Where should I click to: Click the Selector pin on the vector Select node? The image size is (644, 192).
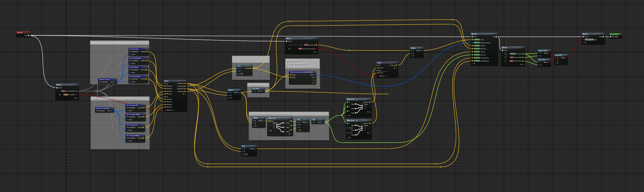pyautogui.click(x=378, y=76)
